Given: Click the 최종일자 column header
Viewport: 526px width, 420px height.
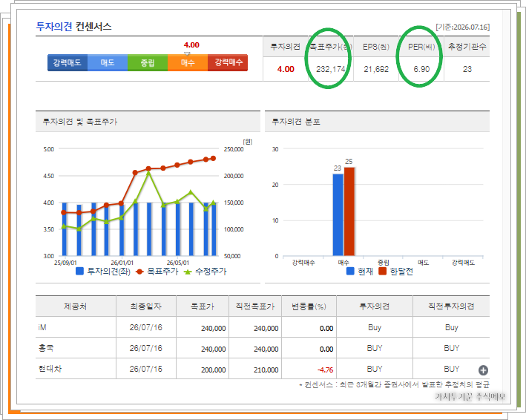Looking at the screenshot, I should coord(146,306).
